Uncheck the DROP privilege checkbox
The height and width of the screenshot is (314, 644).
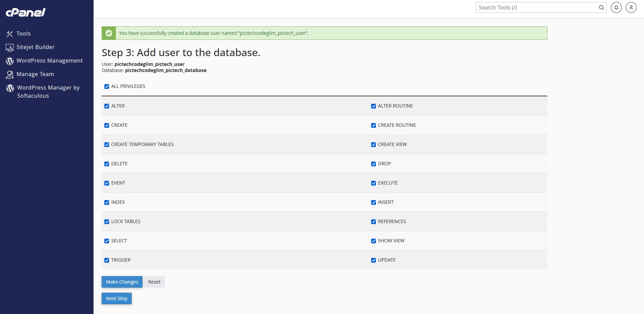pyautogui.click(x=373, y=164)
